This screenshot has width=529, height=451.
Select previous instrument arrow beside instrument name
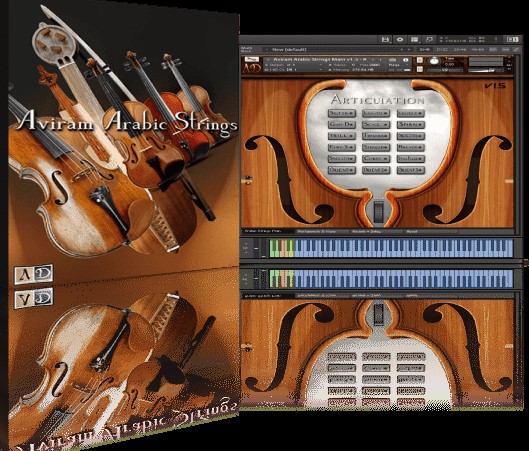pos(372,60)
